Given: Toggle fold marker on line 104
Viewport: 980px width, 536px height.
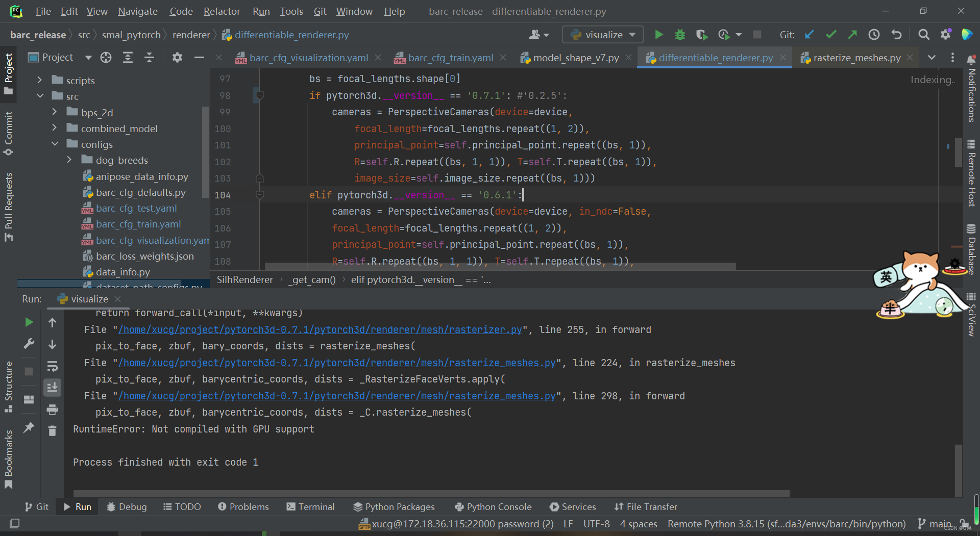Looking at the screenshot, I should pyautogui.click(x=259, y=195).
